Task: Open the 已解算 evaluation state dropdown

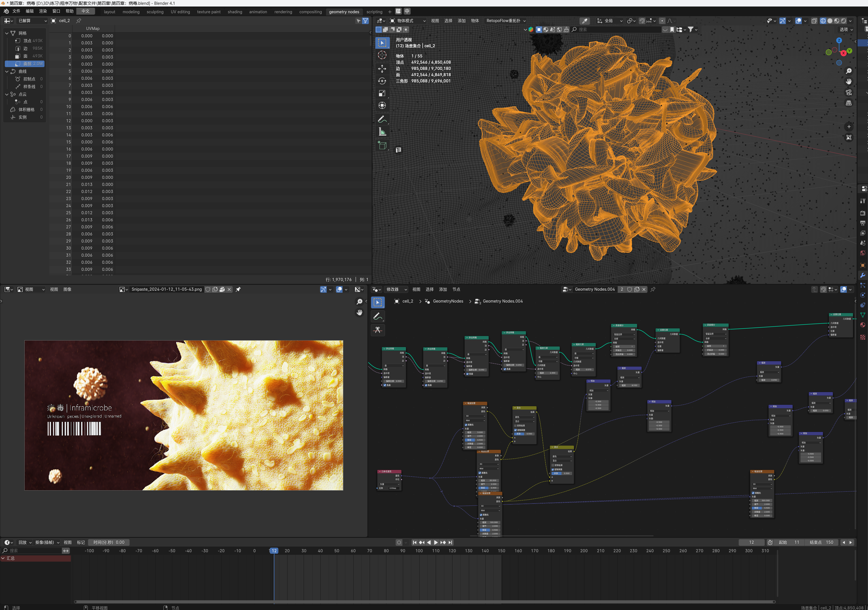Action: [x=32, y=21]
